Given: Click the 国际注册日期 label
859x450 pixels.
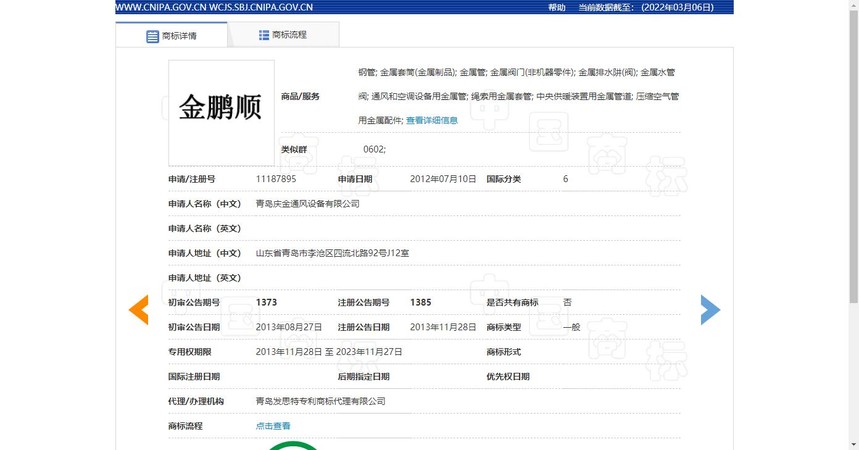Looking at the screenshot, I should [194, 377].
